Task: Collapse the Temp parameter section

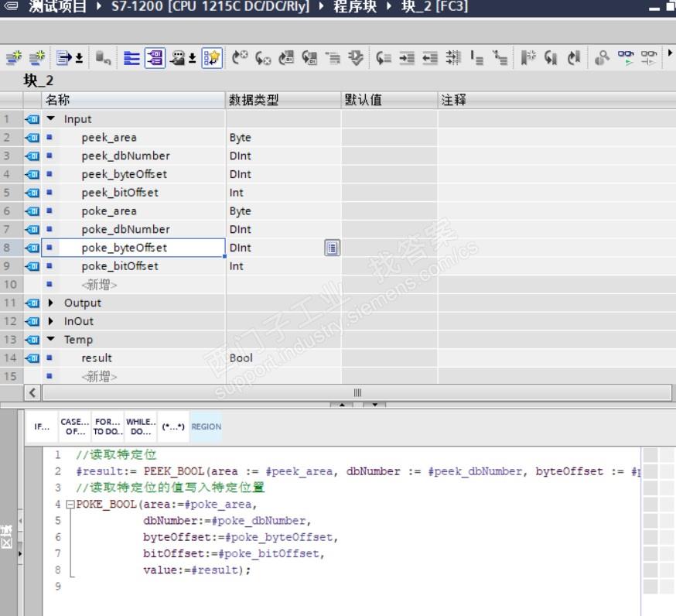Action: point(51,340)
